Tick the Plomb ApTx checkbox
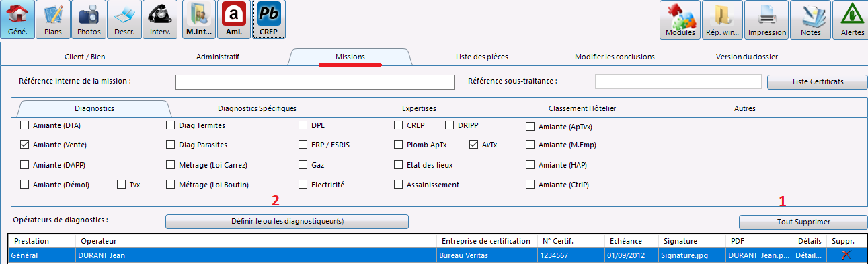This screenshot has height=264, width=868. (399, 145)
